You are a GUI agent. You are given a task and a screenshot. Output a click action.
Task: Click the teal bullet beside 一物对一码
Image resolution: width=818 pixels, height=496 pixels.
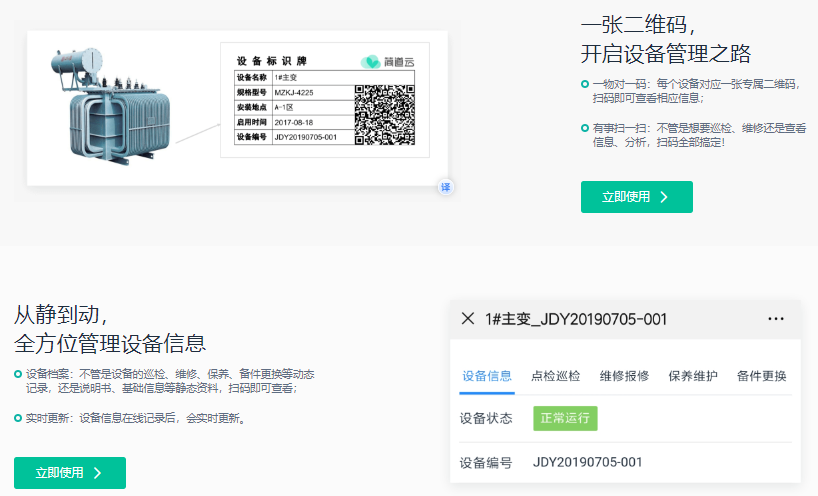[585, 85]
